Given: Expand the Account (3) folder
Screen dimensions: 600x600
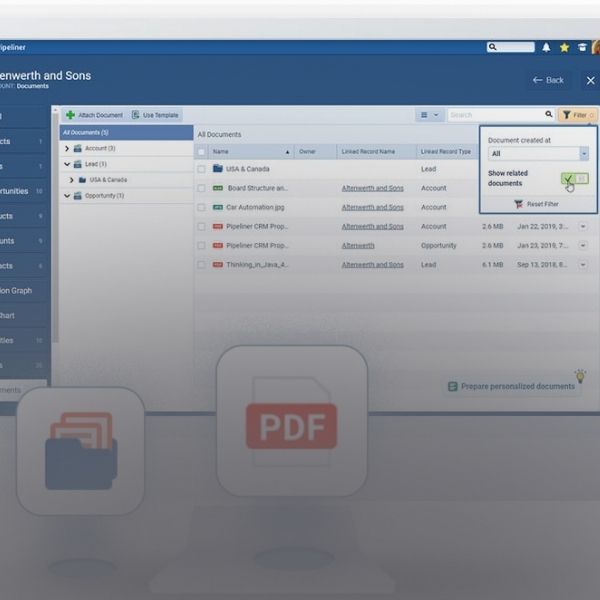Looking at the screenshot, I should click(67, 148).
